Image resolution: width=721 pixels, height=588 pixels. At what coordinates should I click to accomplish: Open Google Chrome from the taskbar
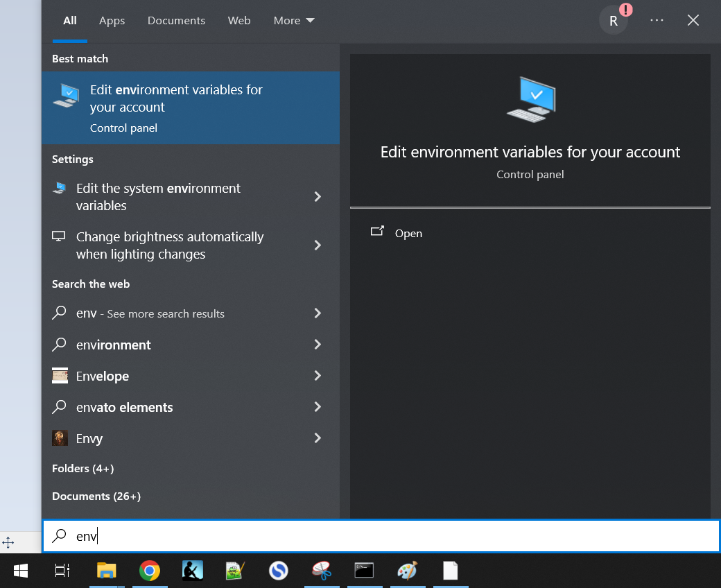click(x=150, y=571)
